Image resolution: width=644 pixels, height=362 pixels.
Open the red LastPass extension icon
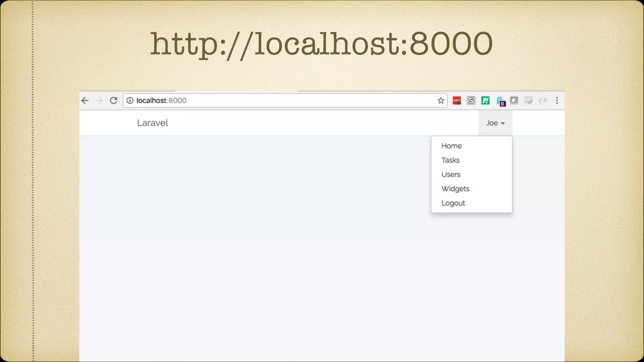[457, 101]
